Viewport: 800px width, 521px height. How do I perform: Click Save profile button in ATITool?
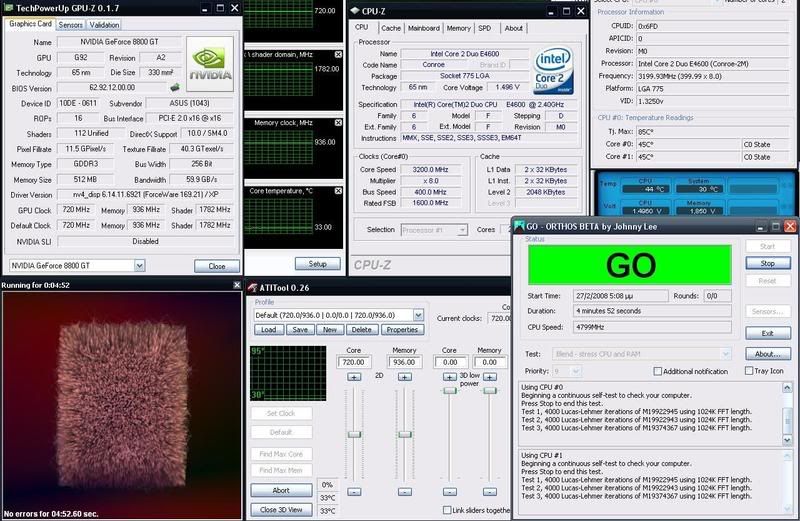pyautogui.click(x=300, y=330)
